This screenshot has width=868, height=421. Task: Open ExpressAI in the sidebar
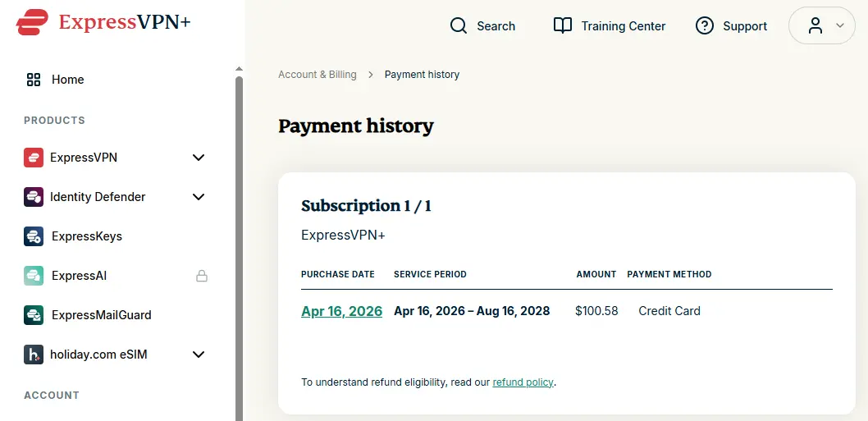[79, 275]
